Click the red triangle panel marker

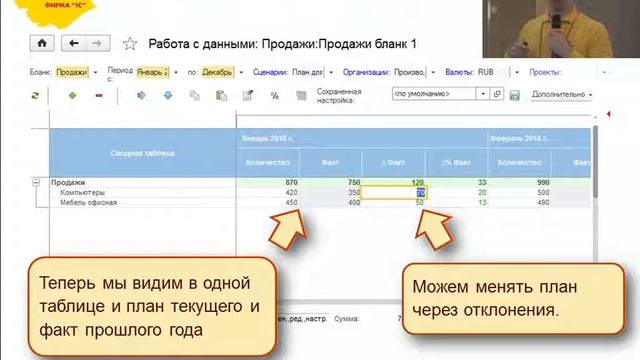(608, 114)
